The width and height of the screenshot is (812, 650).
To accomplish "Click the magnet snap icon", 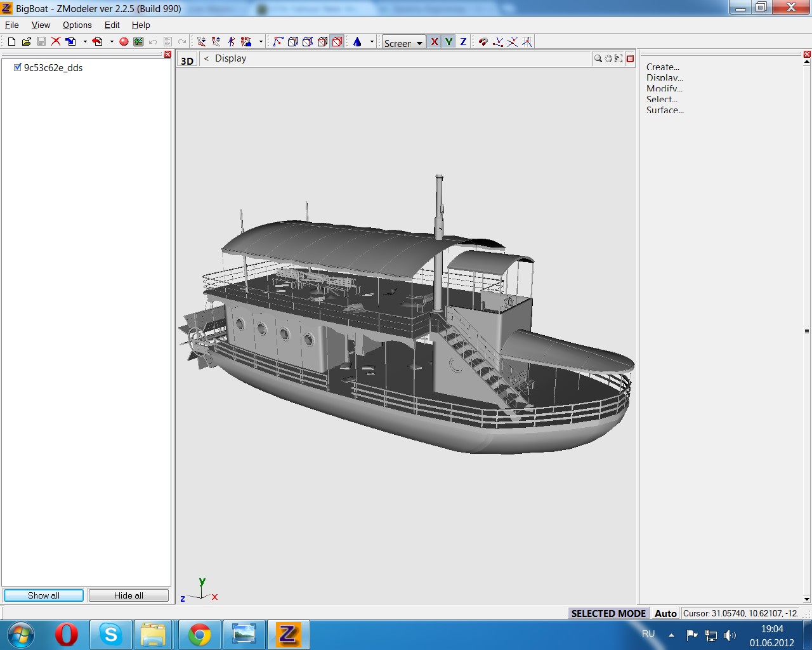I will click(x=483, y=42).
